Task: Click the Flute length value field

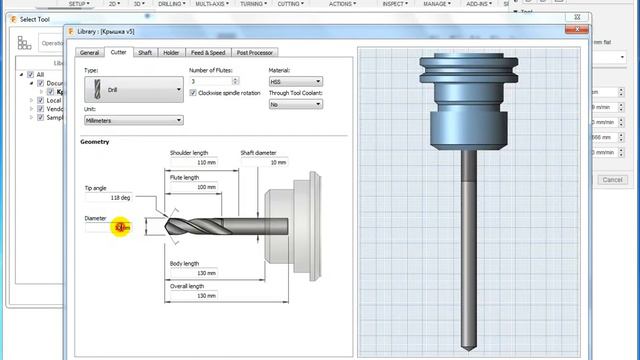Action: coord(193,187)
